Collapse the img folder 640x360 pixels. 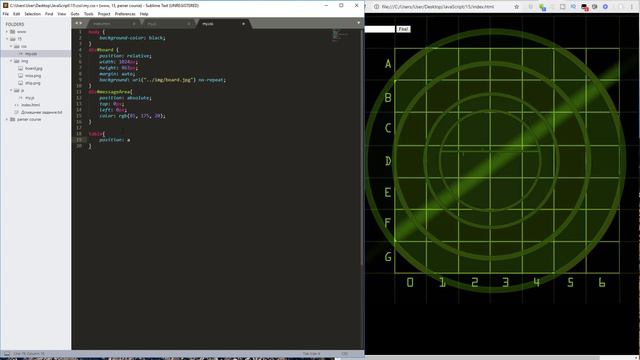pyautogui.click(x=11, y=61)
